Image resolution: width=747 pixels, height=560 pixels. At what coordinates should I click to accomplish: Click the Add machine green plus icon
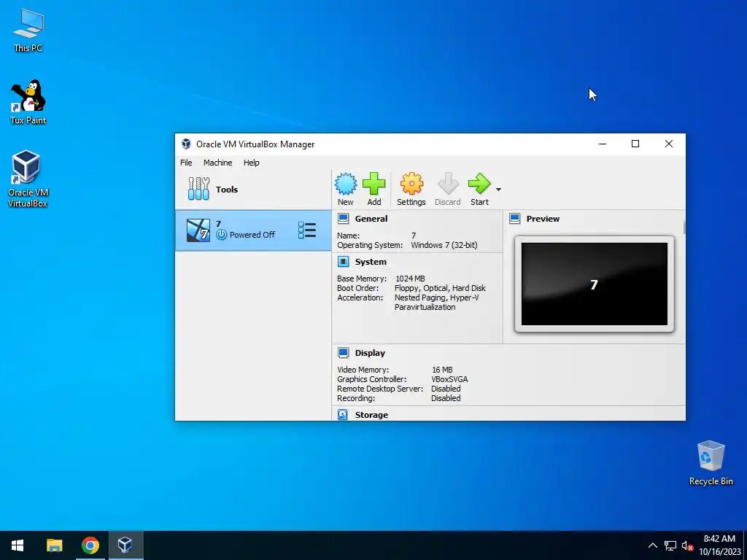tap(374, 184)
